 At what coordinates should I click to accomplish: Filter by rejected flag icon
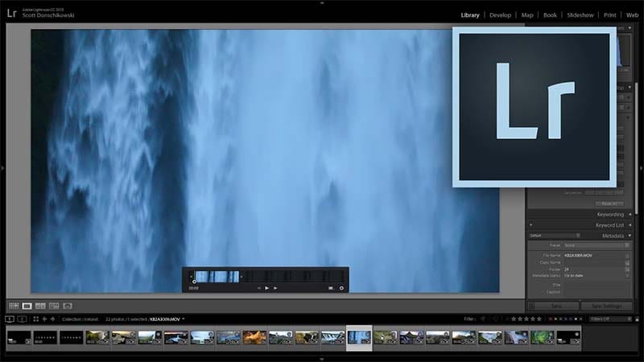(496, 319)
